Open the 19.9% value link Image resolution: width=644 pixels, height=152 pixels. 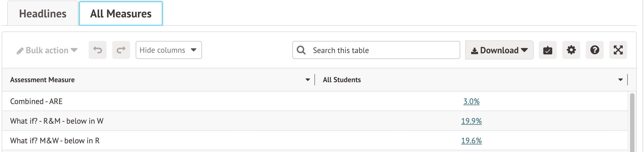pos(471,121)
